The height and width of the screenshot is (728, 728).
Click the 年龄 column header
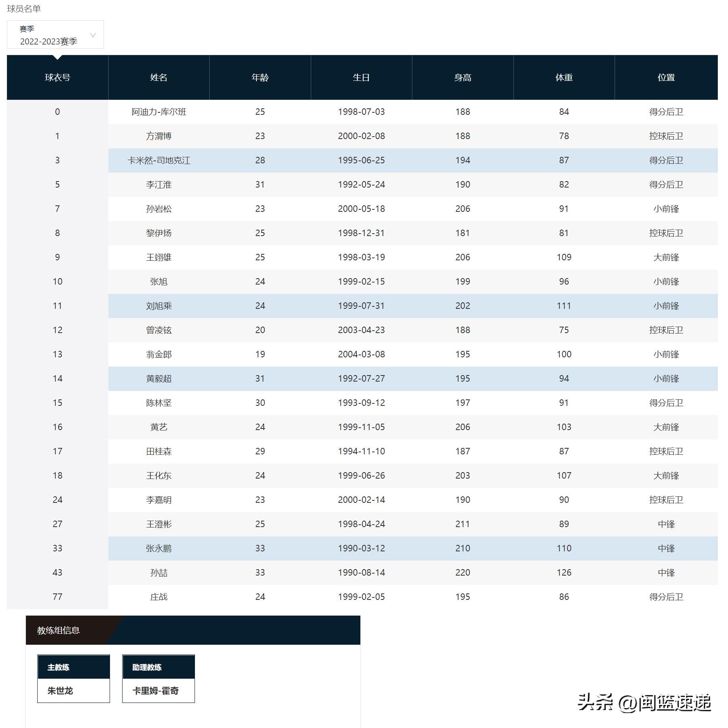pos(260,77)
